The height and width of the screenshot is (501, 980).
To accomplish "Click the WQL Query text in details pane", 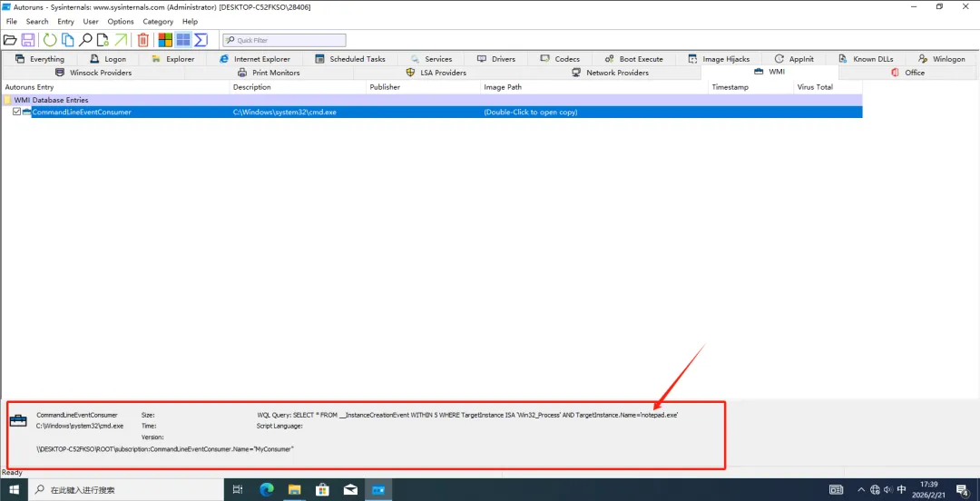I will 468,415.
